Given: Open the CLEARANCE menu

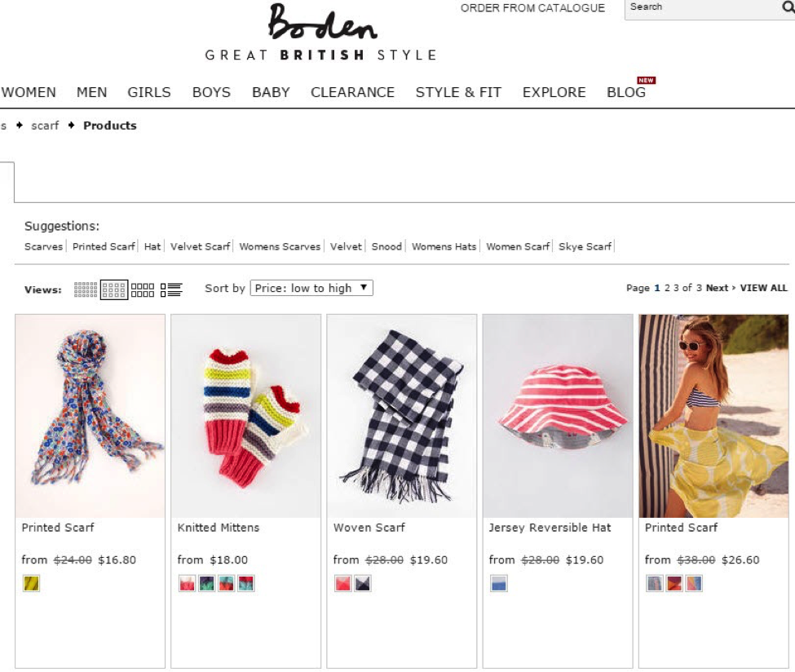Looking at the screenshot, I should pyautogui.click(x=352, y=92).
